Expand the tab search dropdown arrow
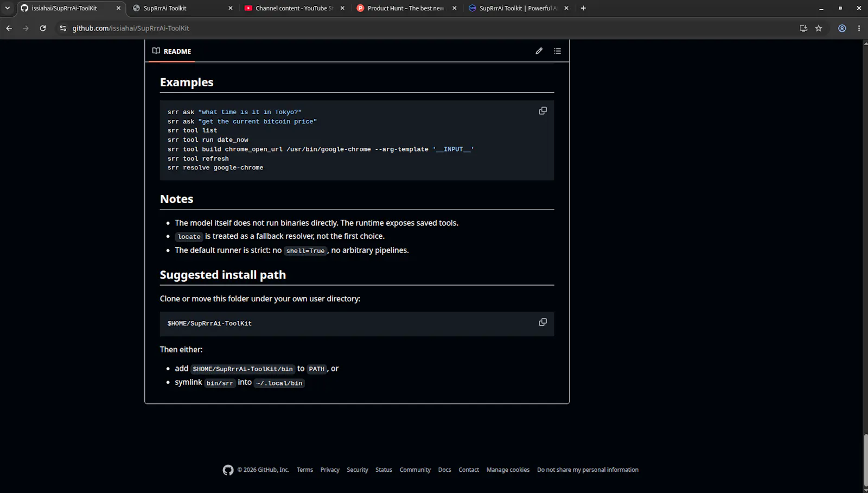 tap(8, 8)
